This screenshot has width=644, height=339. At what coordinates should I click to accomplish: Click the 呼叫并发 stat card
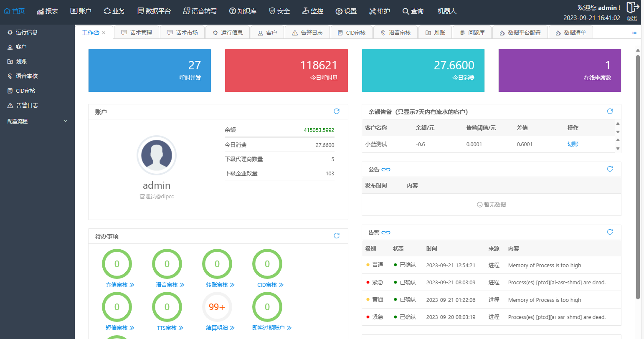click(150, 71)
